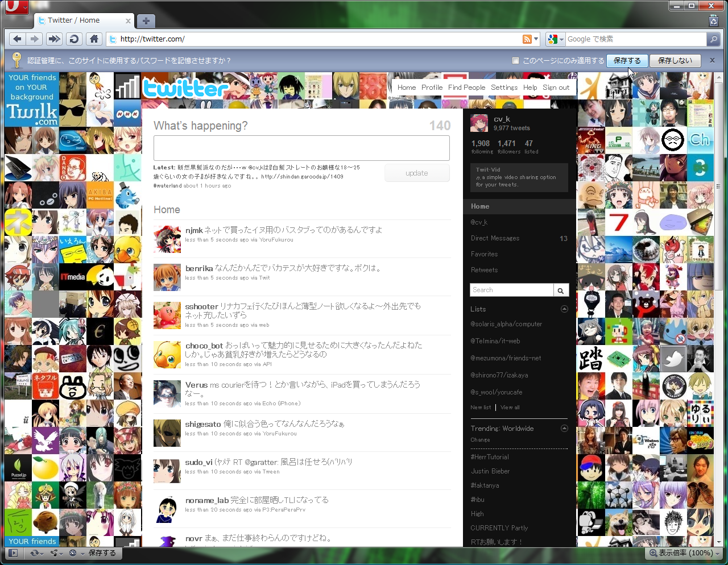Click noname_lab's avatar in timeline
The width and height of the screenshot is (728, 565).
(167, 509)
